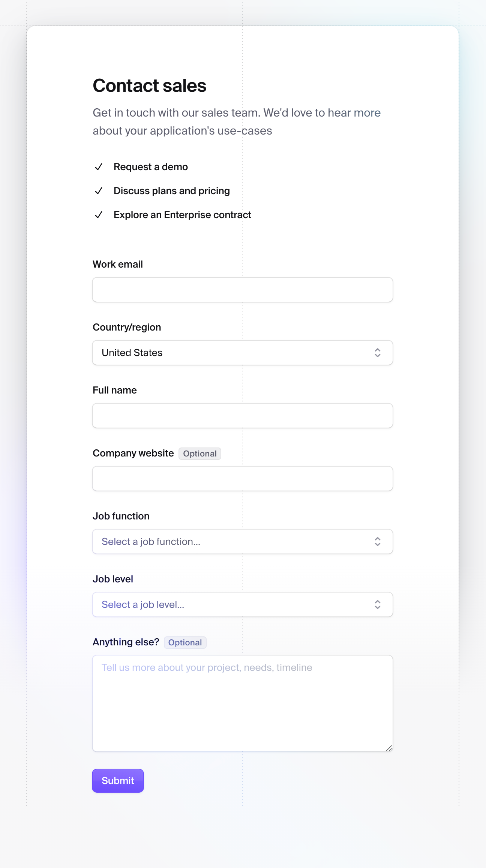The height and width of the screenshot is (868, 486).
Task: Click the checkmark beside "Explore an Enterprise contract"
Action: [99, 215]
